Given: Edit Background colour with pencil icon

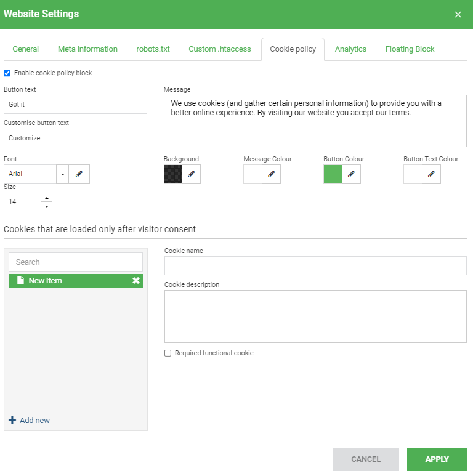Looking at the screenshot, I should (191, 174).
